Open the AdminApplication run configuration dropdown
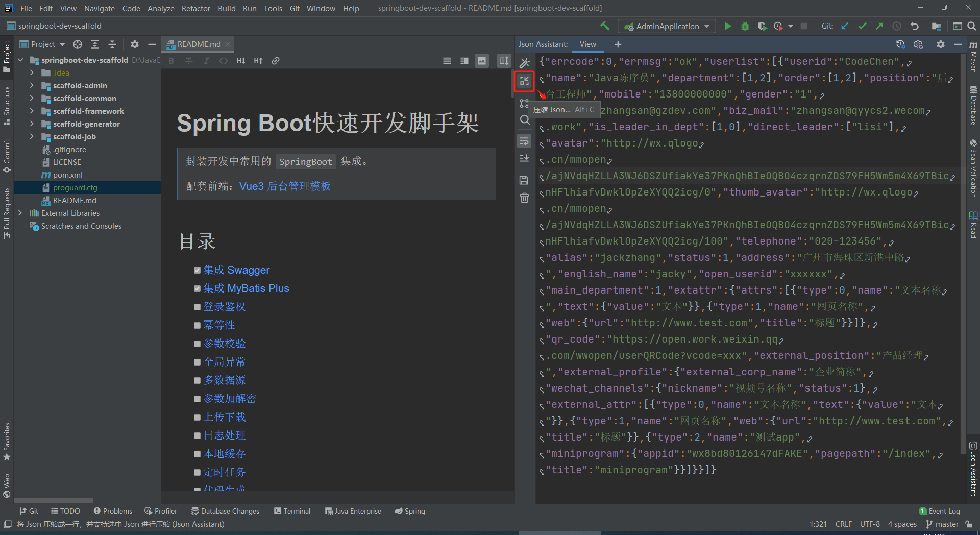 pyautogui.click(x=706, y=26)
